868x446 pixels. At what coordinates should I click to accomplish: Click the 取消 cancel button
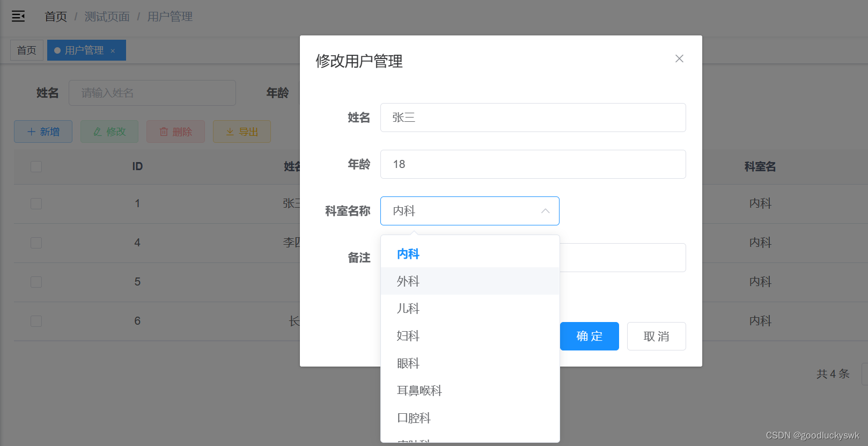click(656, 337)
